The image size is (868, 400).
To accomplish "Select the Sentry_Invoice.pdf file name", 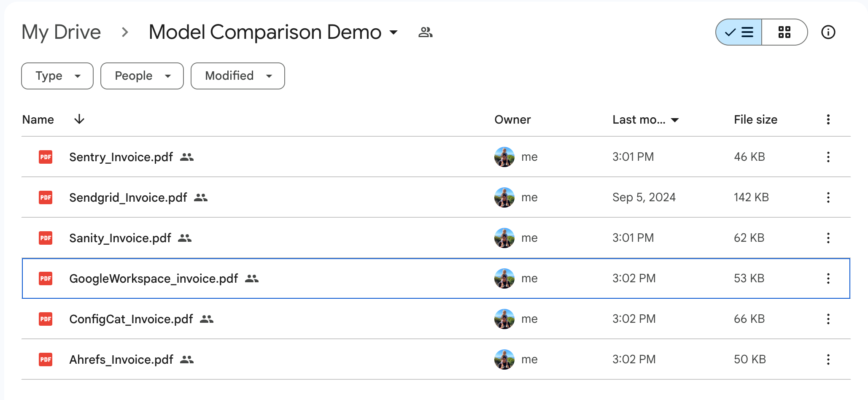I will pyautogui.click(x=121, y=157).
